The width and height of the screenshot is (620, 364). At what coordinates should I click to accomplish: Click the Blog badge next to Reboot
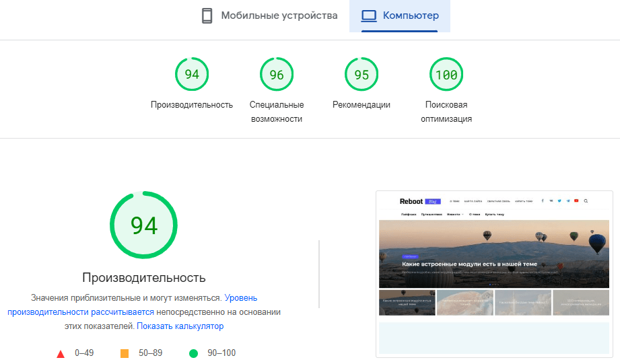[433, 202]
